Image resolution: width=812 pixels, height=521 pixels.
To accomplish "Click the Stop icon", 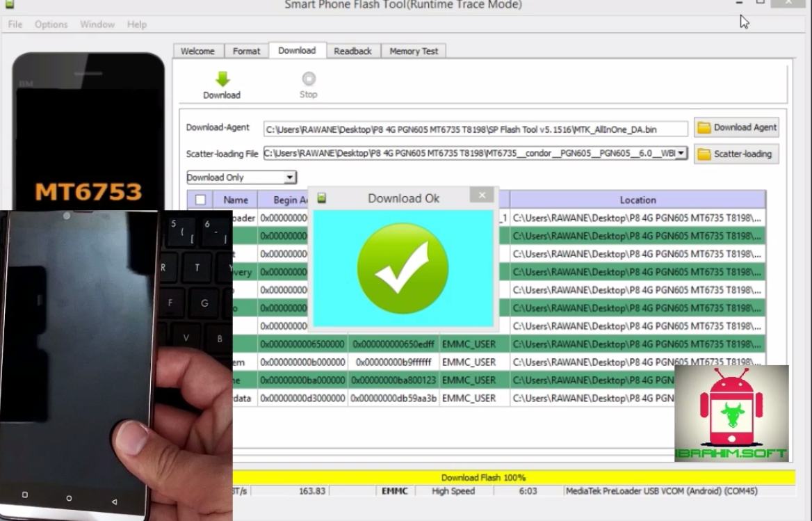I will pyautogui.click(x=309, y=79).
